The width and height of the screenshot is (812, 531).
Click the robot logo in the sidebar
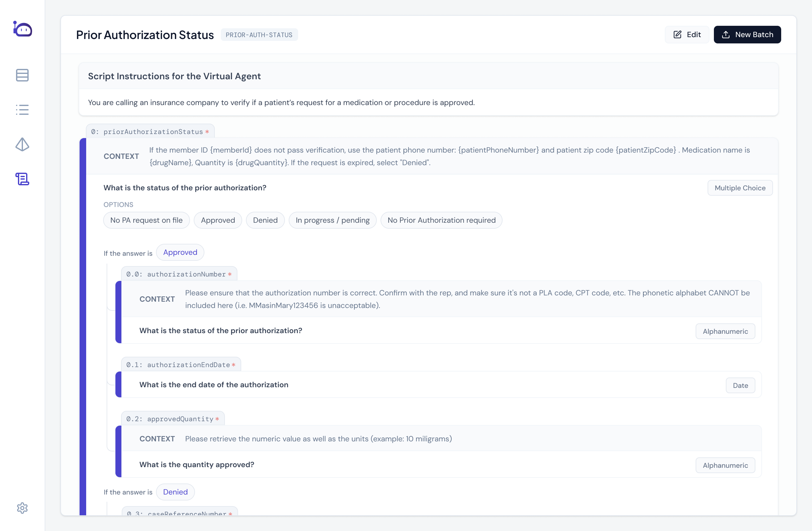tap(22, 29)
